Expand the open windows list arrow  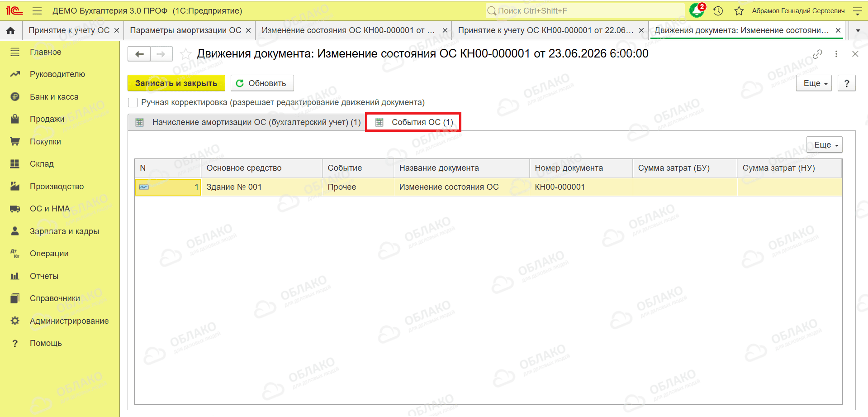(x=858, y=30)
